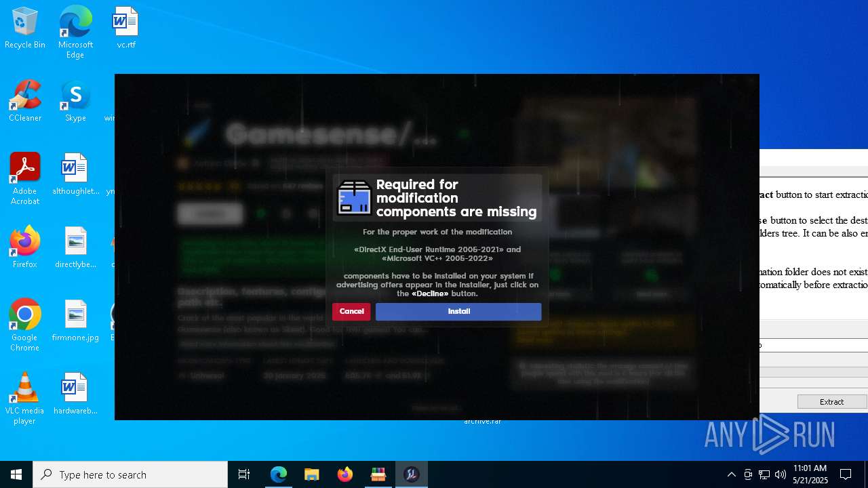
Task: Launch Edge from the taskbar
Action: pos(279,474)
